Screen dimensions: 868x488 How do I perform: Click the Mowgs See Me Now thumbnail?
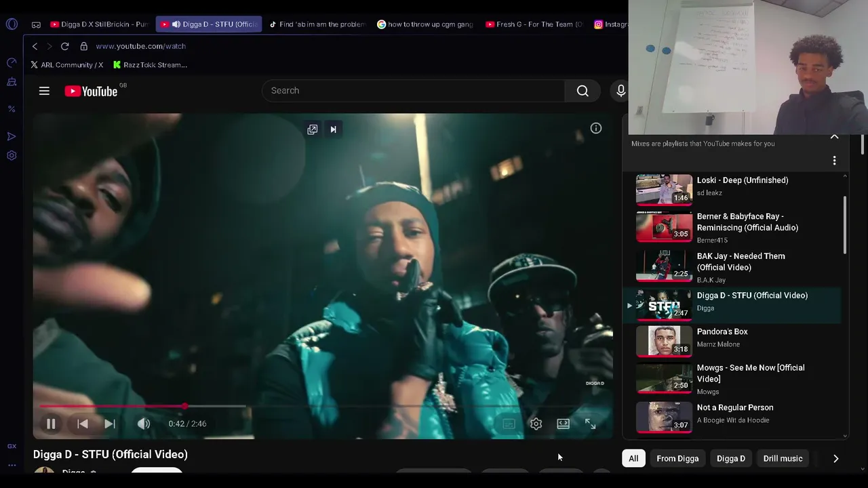point(664,380)
